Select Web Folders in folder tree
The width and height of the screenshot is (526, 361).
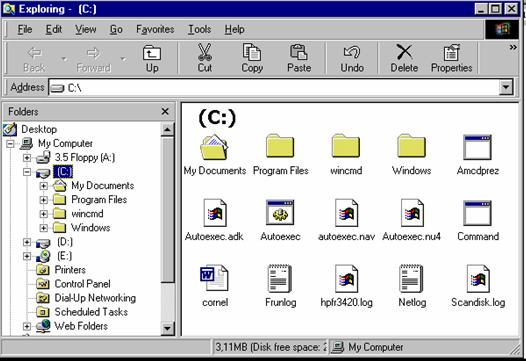(x=81, y=326)
